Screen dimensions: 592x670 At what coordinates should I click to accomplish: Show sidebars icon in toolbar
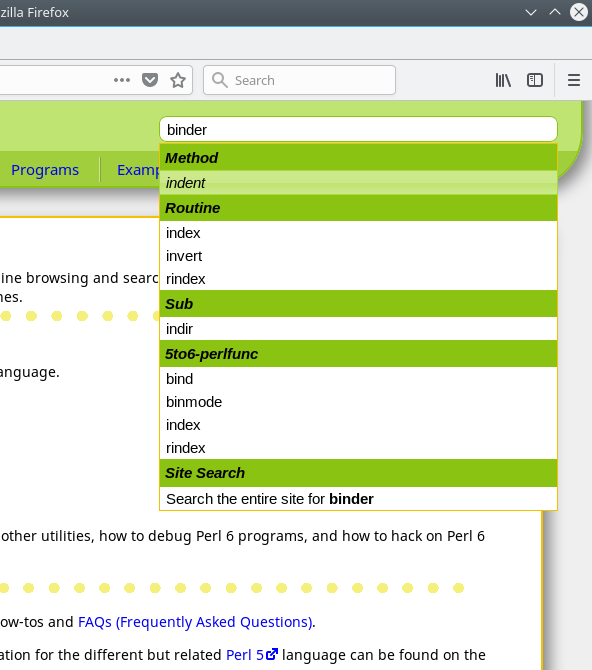point(535,80)
